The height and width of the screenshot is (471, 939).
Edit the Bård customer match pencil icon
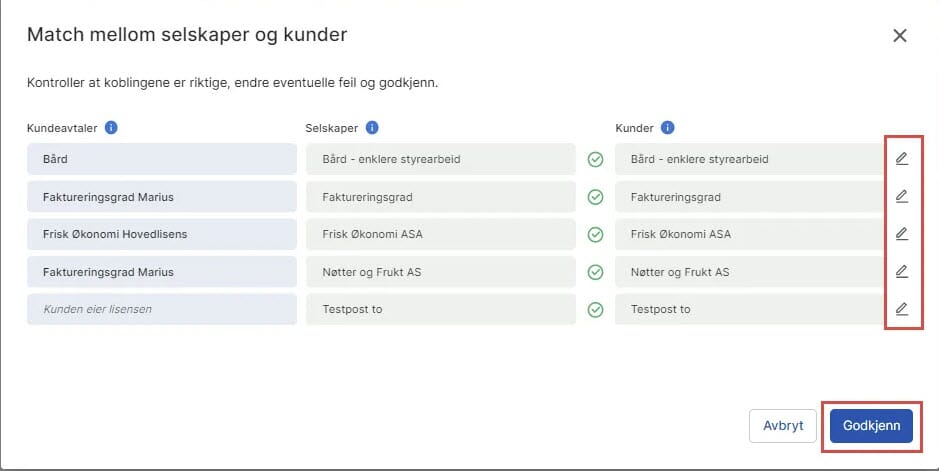[x=901, y=159]
